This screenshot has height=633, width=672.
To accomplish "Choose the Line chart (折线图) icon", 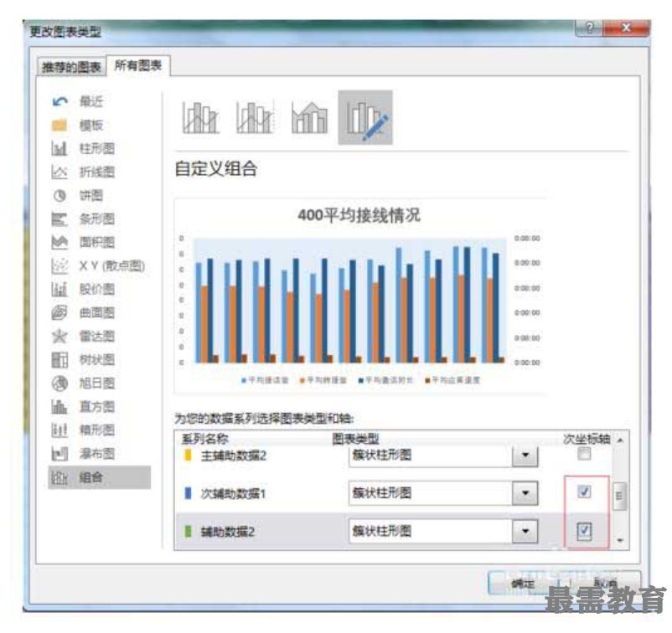I will point(59,172).
